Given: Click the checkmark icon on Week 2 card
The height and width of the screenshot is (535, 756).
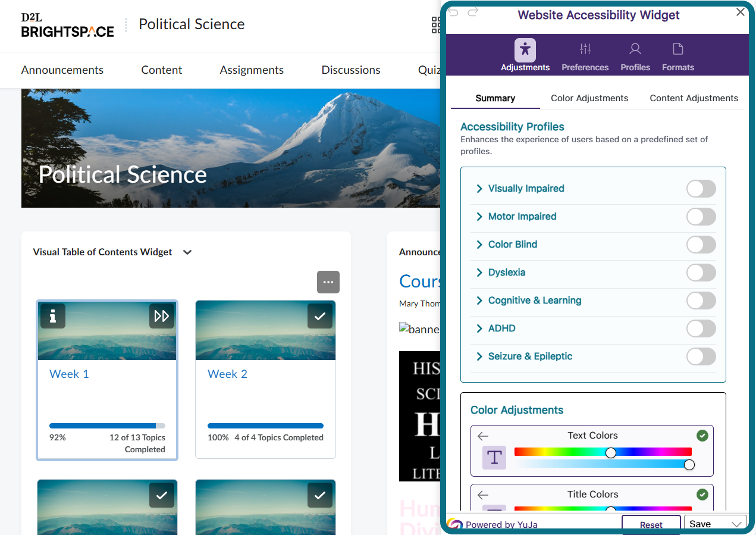Looking at the screenshot, I should click(320, 316).
